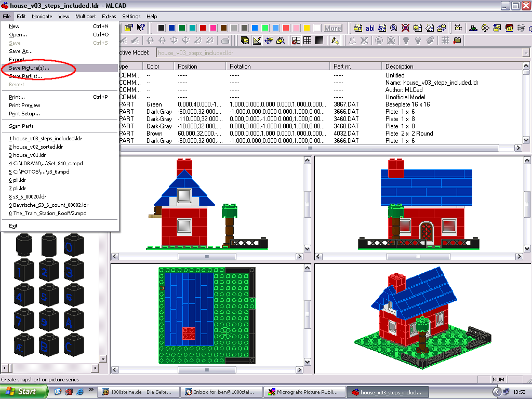
Task: Click the More colors button
Action: coord(332,28)
